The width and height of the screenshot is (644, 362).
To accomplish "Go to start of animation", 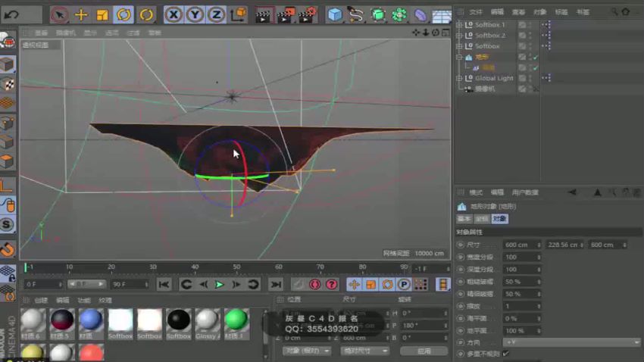I will [164, 285].
